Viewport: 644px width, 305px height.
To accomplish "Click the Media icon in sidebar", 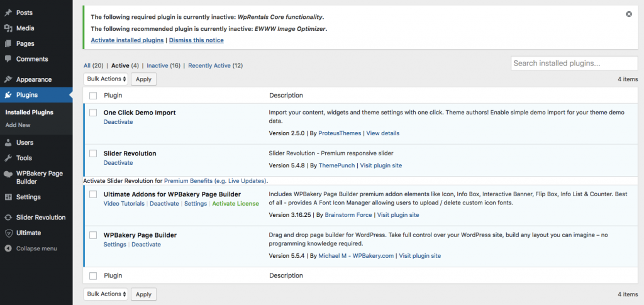I will tap(8, 28).
